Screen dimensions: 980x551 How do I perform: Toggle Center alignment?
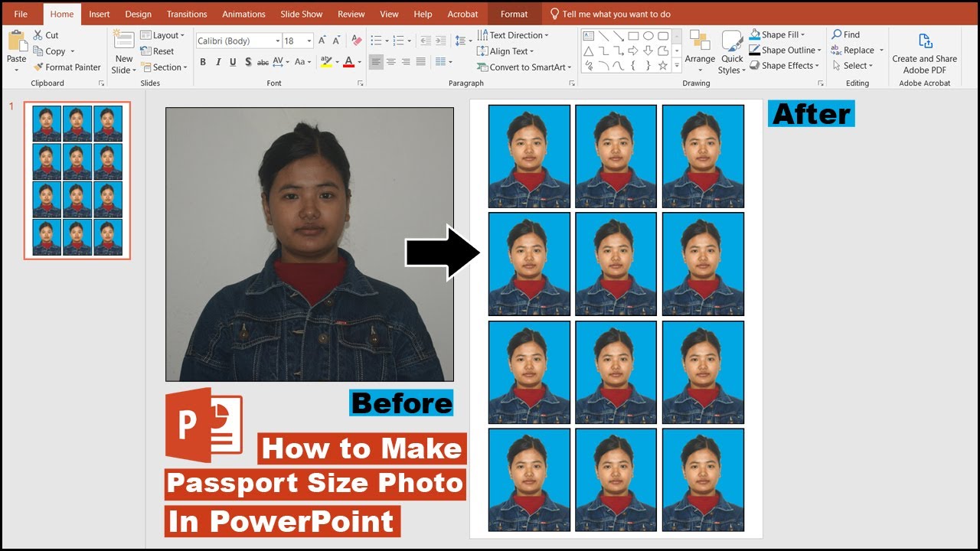pyautogui.click(x=391, y=62)
